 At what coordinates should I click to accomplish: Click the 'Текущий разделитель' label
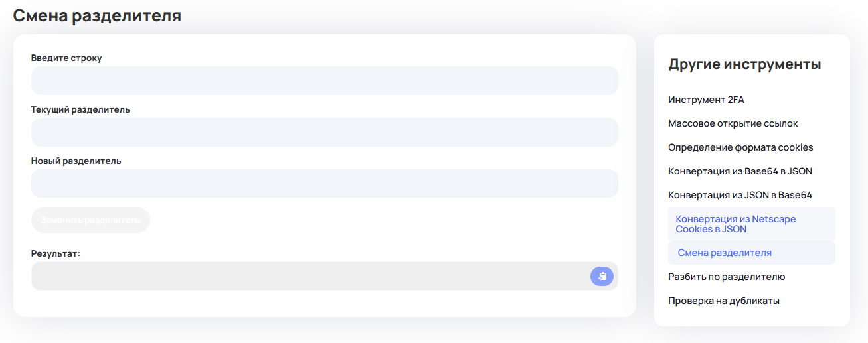pyautogui.click(x=80, y=109)
